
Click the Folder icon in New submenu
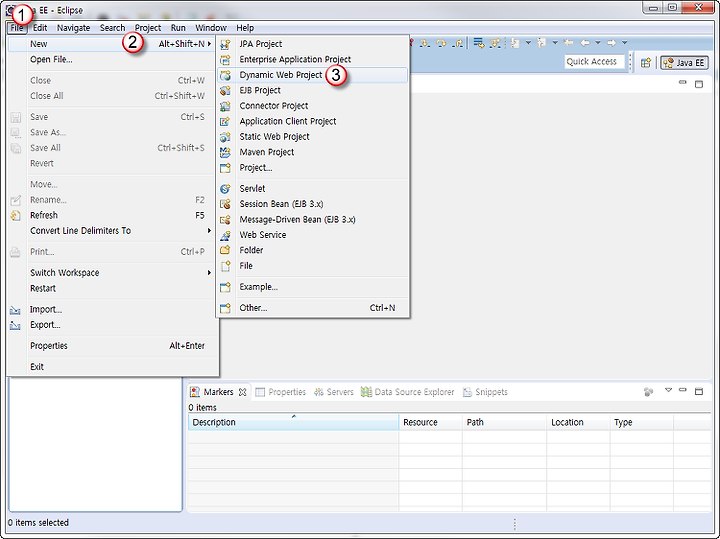point(225,250)
